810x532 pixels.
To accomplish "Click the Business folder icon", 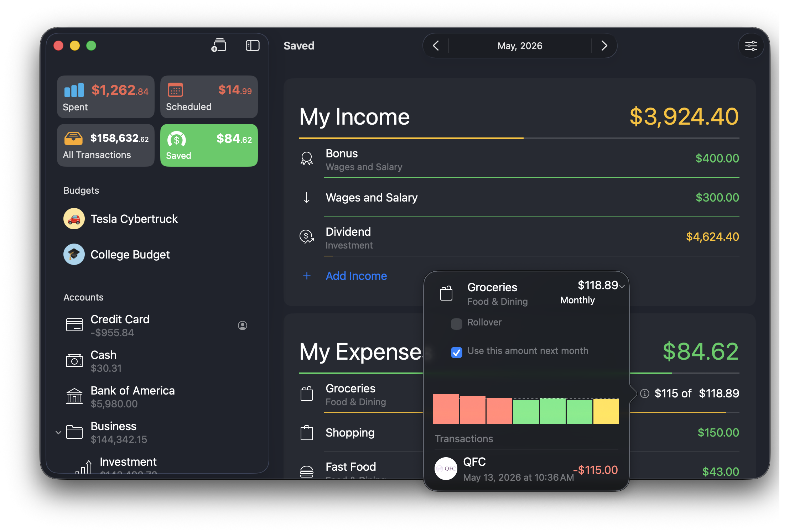I will click(x=74, y=432).
